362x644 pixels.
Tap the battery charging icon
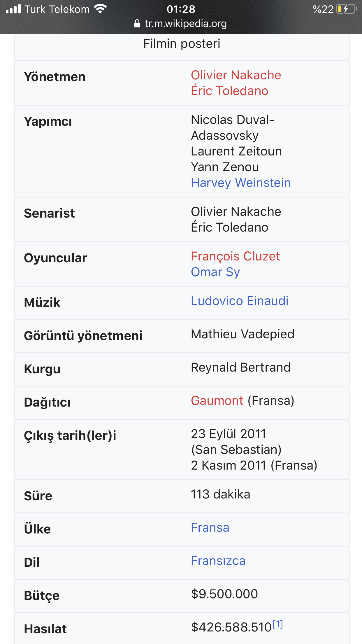pyautogui.click(x=347, y=9)
